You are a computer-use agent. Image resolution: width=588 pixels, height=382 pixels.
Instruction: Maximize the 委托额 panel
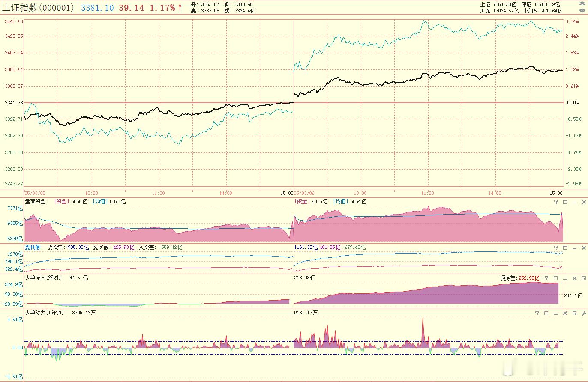tap(565, 248)
